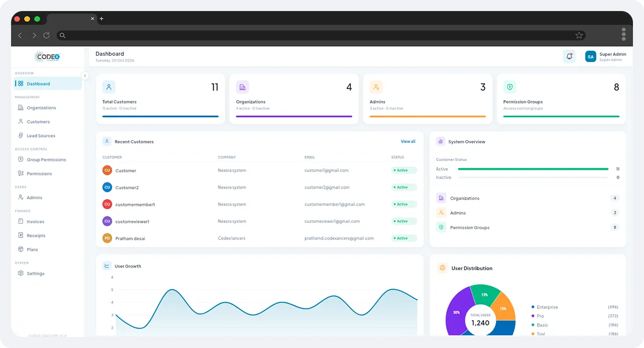Click prathamd.codexancers@gmail.com email
Viewport: 644px width, 348px height.
pyautogui.click(x=339, y=238)
